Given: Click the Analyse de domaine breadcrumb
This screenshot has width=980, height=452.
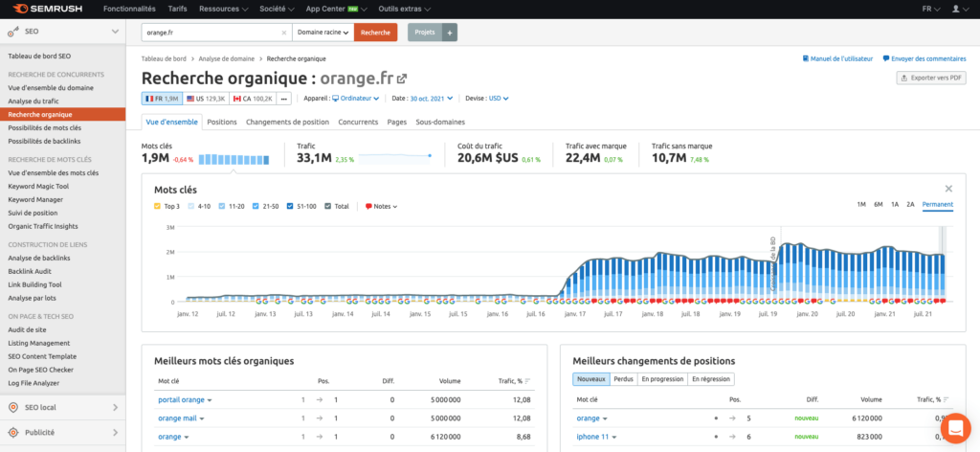Looking at the screenshot, I should click(x=226, y=58).
